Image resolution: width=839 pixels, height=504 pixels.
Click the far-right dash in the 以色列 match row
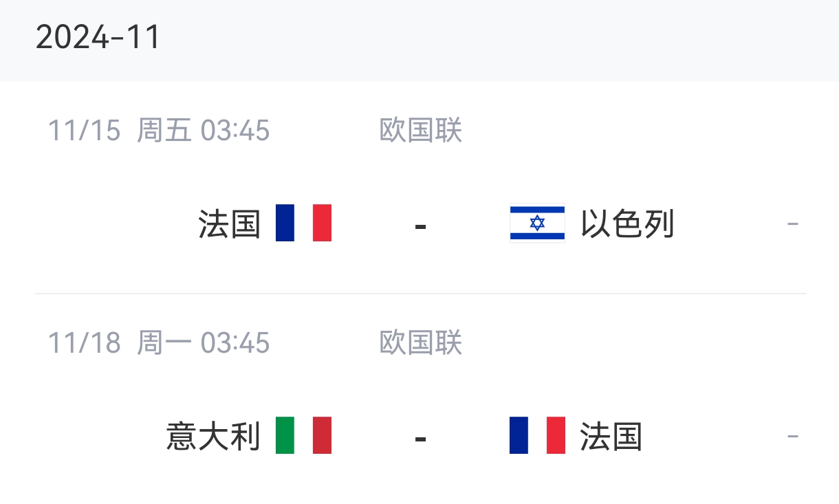pyautogui.click(x=792, y=224)
